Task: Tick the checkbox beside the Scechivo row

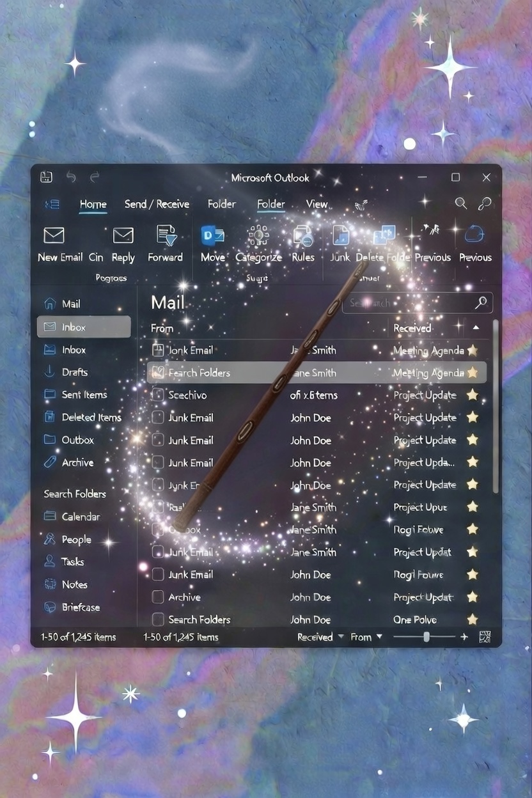Action: coord(157,395)
